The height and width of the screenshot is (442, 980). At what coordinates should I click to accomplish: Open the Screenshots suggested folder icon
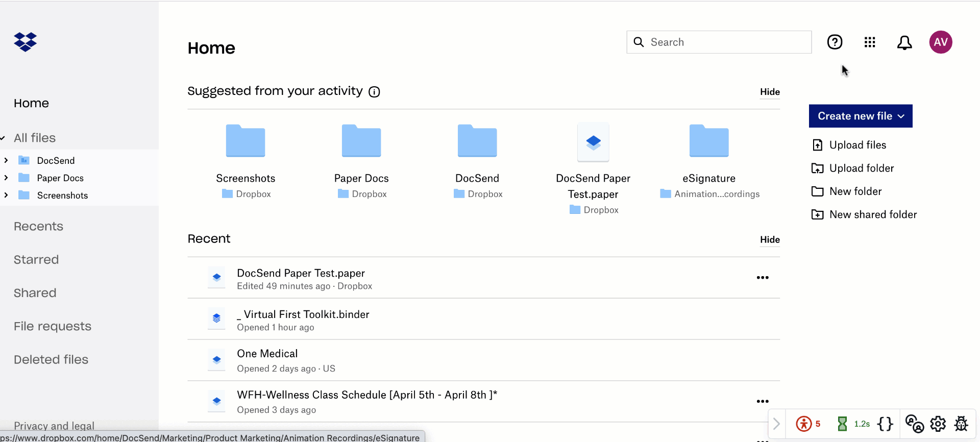click(246, 140)
